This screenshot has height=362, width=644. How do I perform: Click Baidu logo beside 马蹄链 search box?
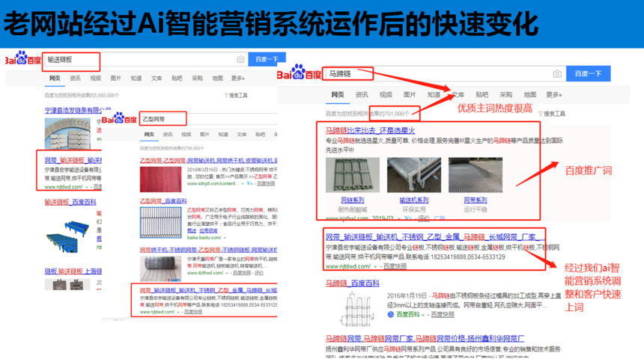[x=300, y=73]
